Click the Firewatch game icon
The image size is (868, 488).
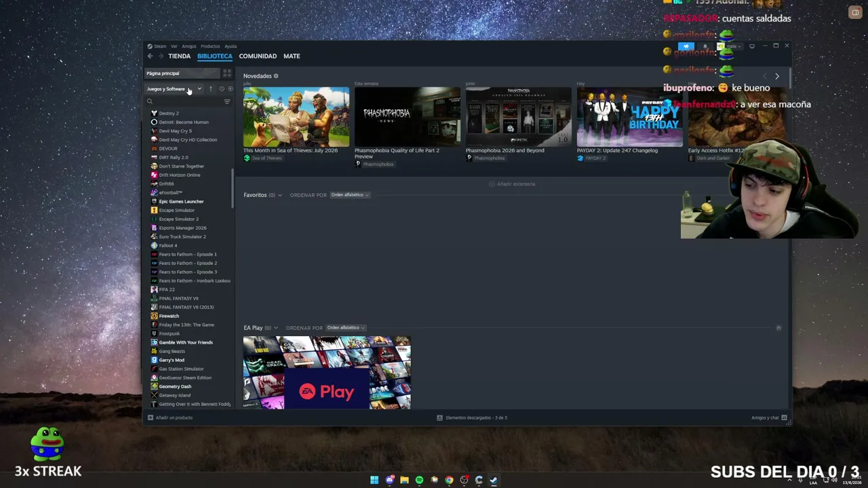[x=154, y=316]
